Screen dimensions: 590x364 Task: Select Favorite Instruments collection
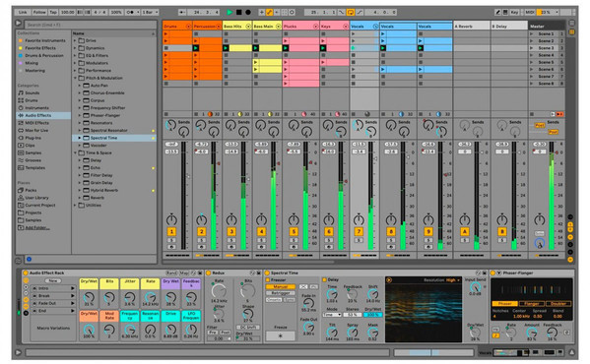point(44,40)
